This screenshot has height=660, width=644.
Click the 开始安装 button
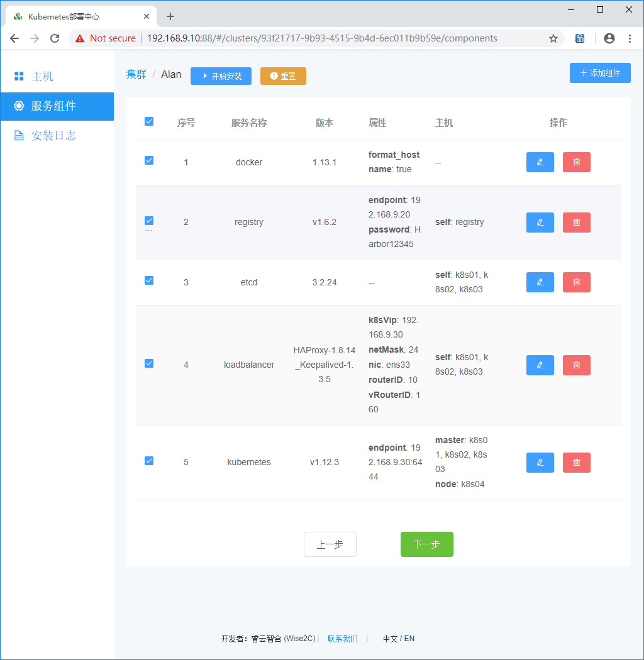(x=221, y=76)
